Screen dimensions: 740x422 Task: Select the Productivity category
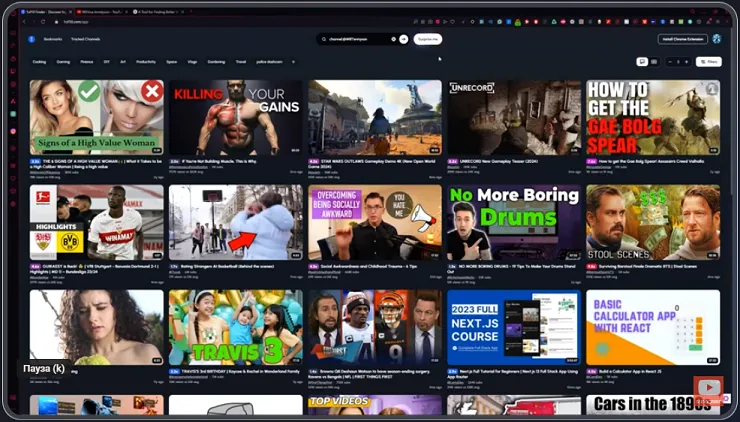click(146, 61)
